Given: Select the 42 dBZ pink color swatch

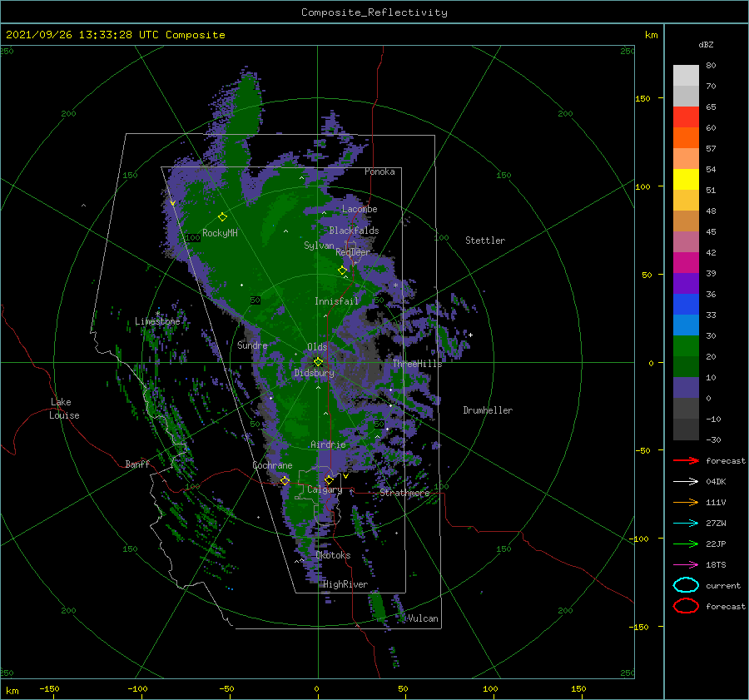Looking at the screenshot, I should [686, 241].
